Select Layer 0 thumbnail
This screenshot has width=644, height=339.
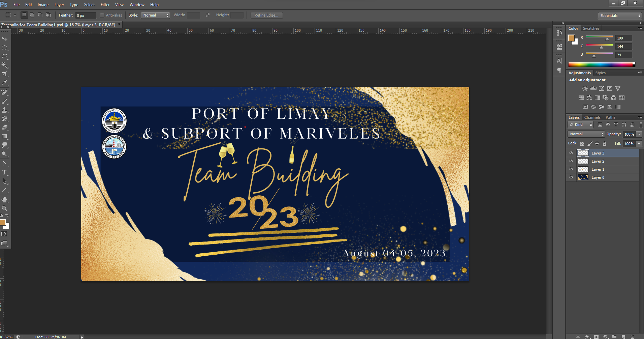pyautogui.click(x=583, y=177)
